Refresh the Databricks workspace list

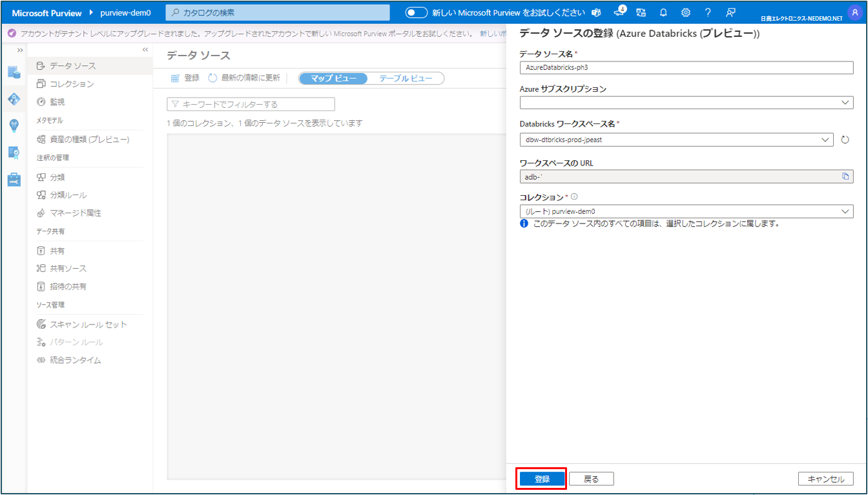pos(845,140)
